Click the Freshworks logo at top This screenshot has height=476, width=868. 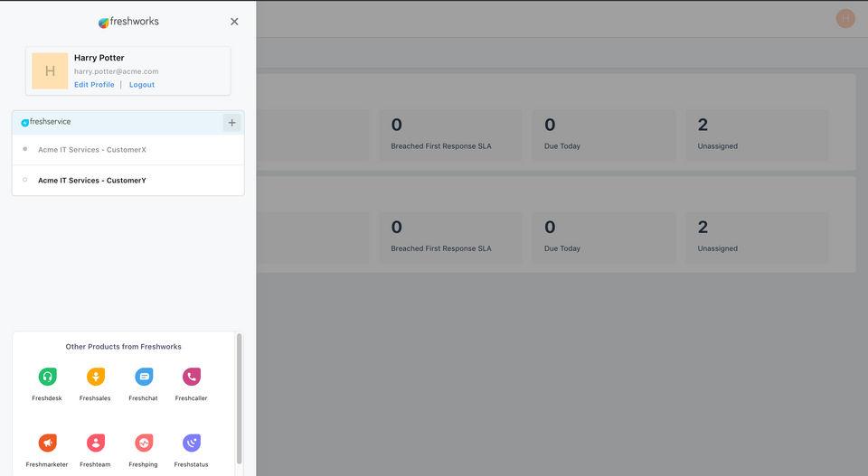point(128,22)
